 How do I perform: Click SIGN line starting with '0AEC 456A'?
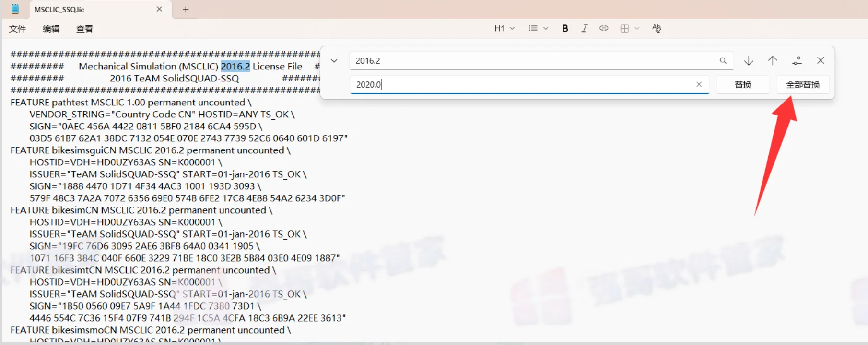pos(146,126)
